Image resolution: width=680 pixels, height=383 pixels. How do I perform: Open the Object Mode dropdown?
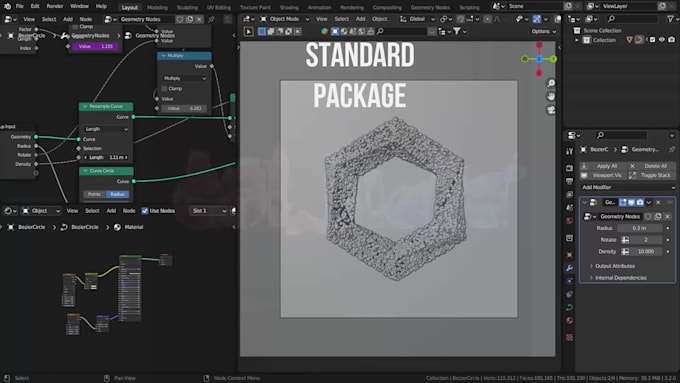click(285, 19)
